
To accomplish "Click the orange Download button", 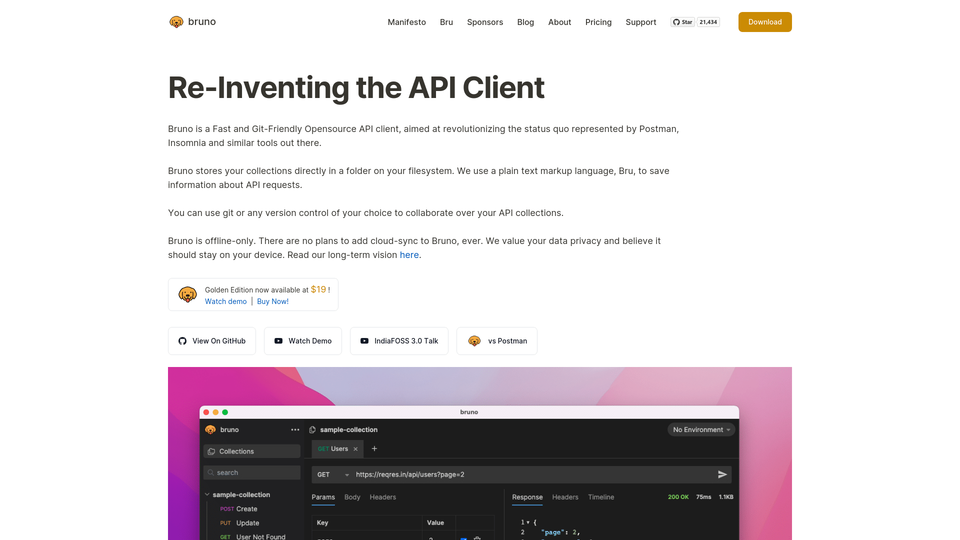I will pos(765,22).
